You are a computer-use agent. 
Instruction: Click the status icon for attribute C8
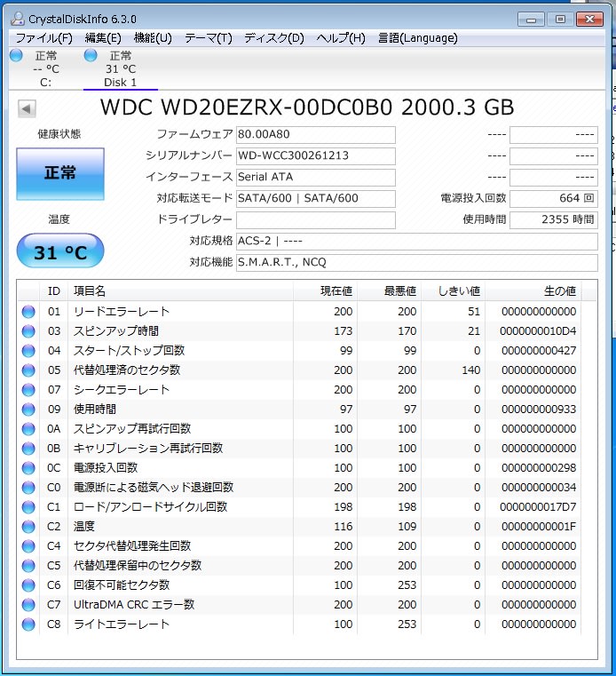(x=28, y=624)
